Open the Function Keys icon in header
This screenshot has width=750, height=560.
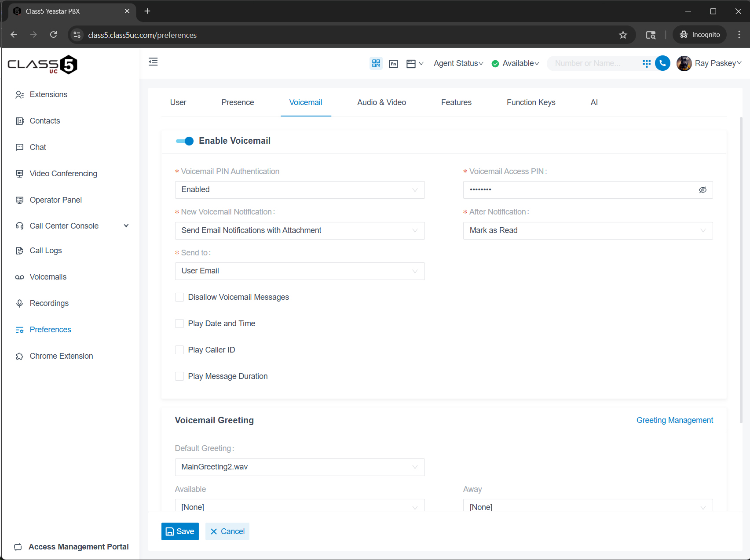[393, 64]
